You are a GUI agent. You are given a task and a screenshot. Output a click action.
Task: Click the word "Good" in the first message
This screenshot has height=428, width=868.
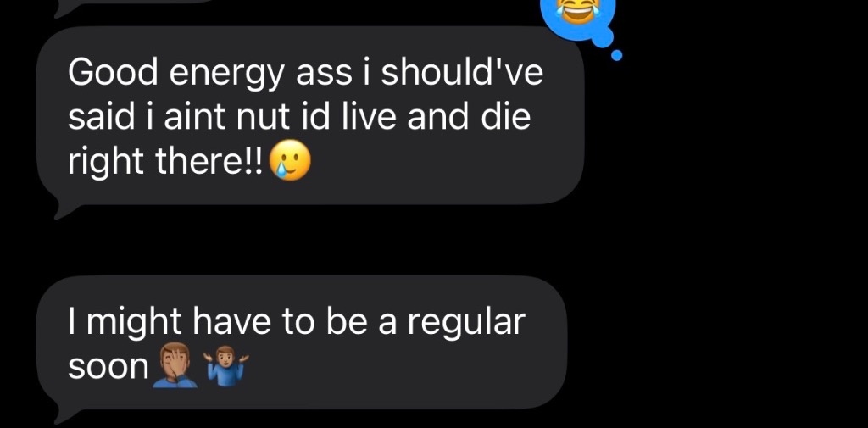[113, 73]
